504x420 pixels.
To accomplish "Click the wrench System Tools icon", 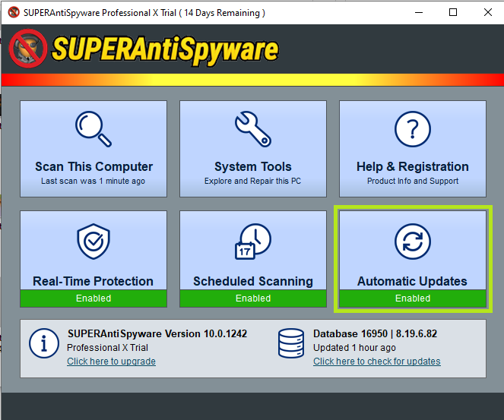I will click(253, 129).
